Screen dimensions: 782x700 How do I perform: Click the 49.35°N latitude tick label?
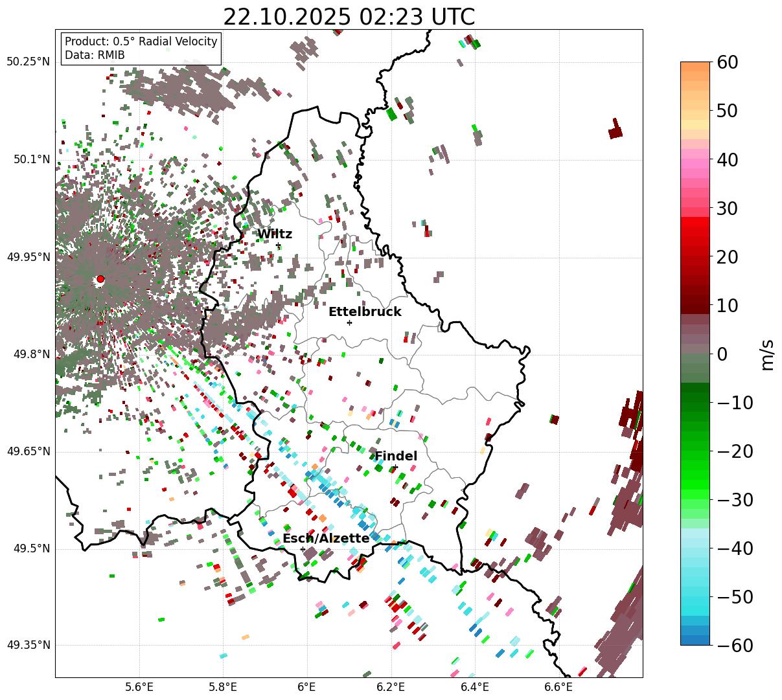point(29,645)
